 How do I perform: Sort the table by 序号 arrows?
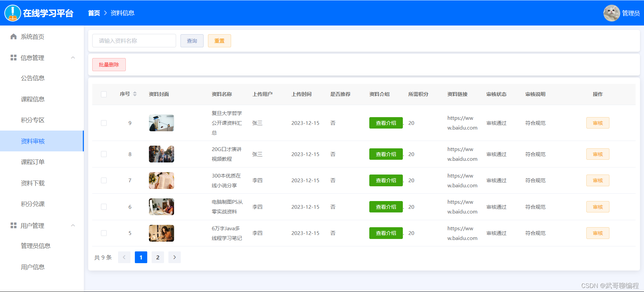coord(135,94)
